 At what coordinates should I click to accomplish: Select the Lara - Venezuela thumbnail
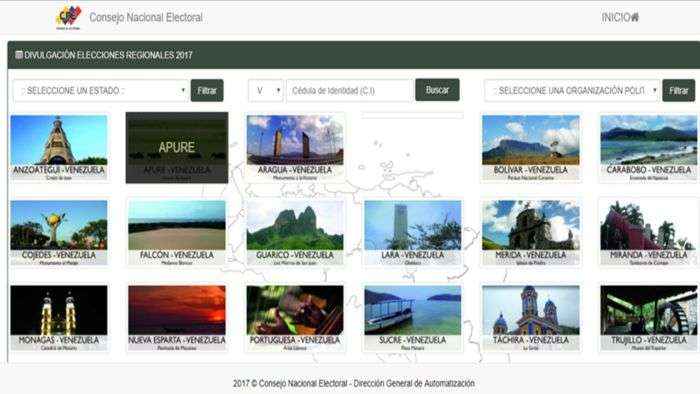click(x=413, y=232)
